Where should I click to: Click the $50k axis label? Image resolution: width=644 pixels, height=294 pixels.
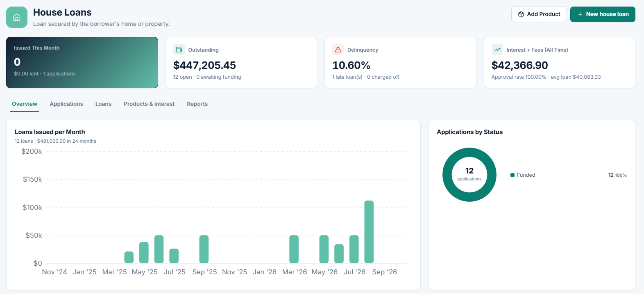[34, 235]
